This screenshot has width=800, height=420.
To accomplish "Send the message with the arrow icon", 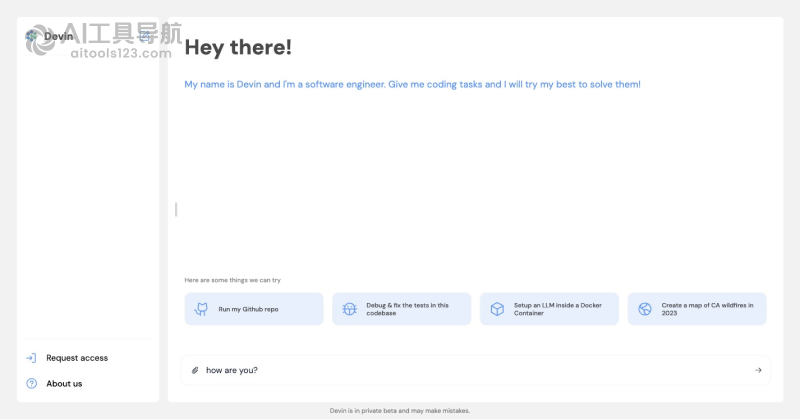I will tap(758, 370).
